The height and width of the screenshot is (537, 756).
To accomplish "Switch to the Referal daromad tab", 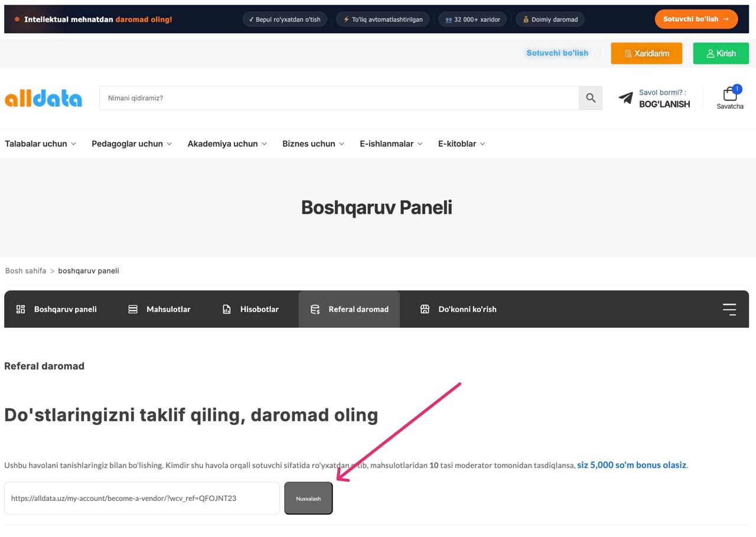I will 349,309.
